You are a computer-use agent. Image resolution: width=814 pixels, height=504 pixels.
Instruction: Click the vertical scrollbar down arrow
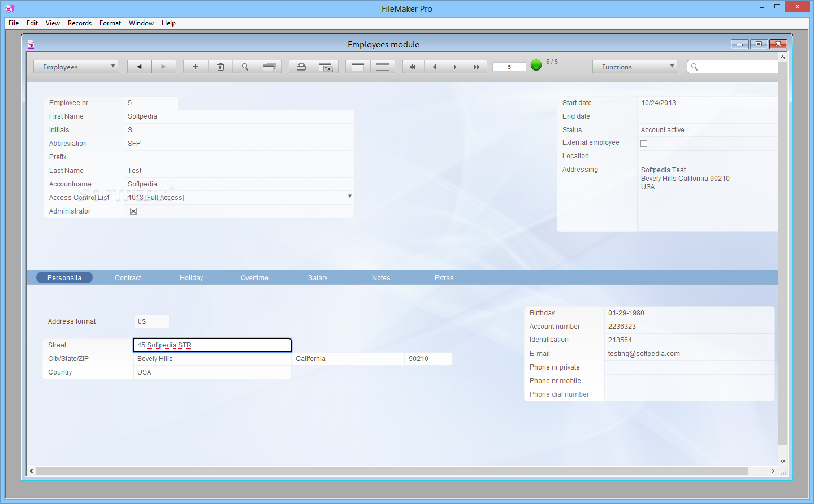(x=783, y=461)
